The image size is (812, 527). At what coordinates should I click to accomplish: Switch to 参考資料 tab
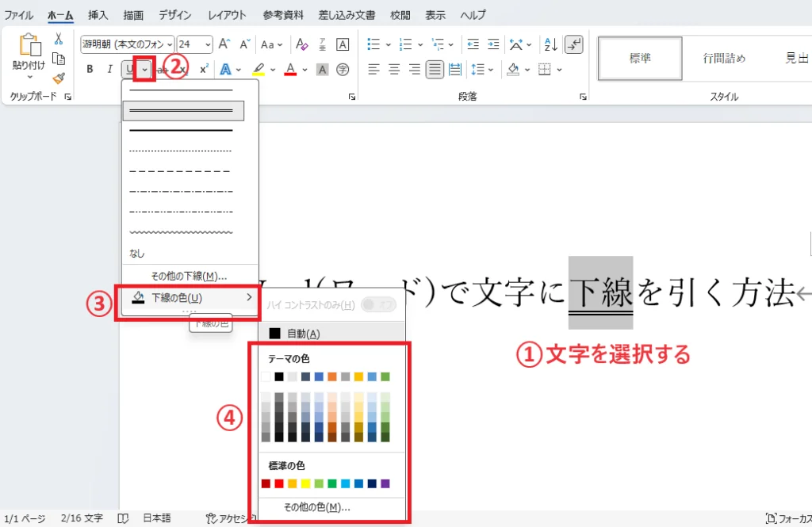[283, 15]
